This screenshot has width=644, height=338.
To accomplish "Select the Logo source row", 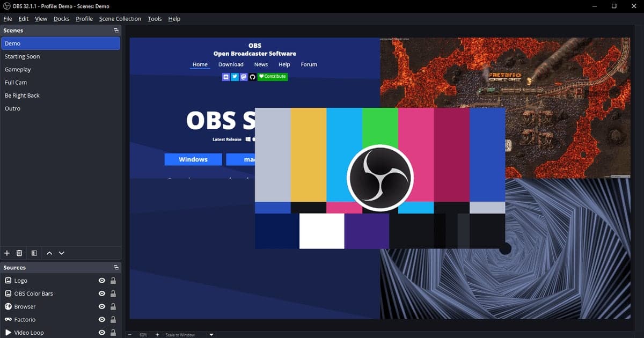I will click(60, 281).
